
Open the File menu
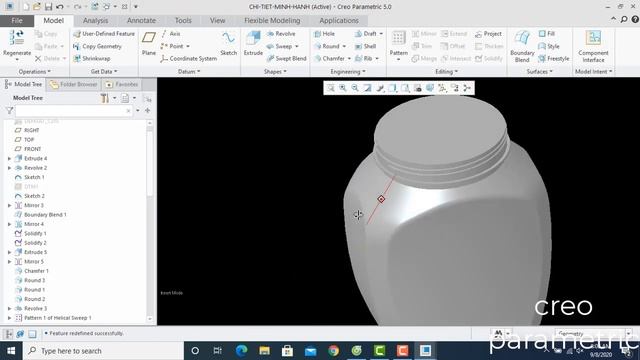[17, 20]
